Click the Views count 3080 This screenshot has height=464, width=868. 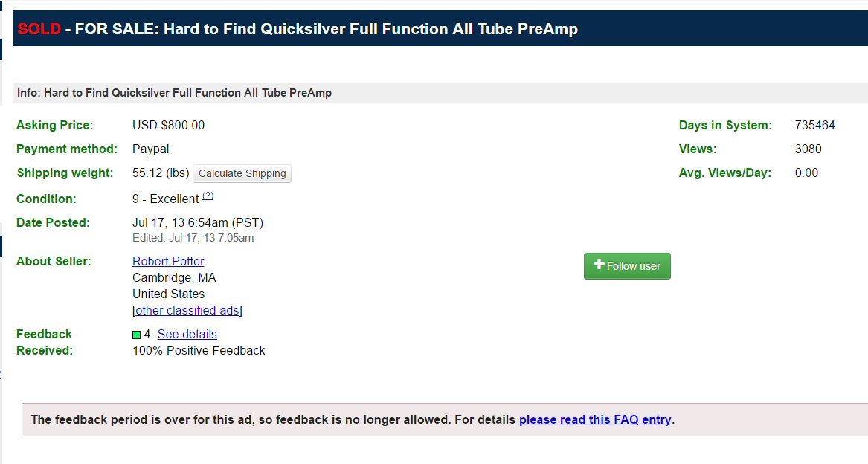(x=808, y=149)
